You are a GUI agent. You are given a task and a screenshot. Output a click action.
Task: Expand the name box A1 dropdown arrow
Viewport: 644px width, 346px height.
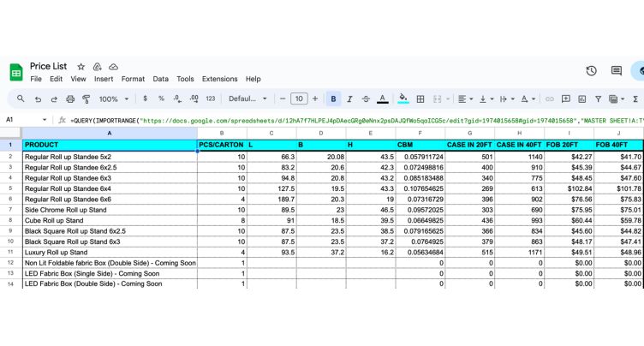tap(45, 120)
